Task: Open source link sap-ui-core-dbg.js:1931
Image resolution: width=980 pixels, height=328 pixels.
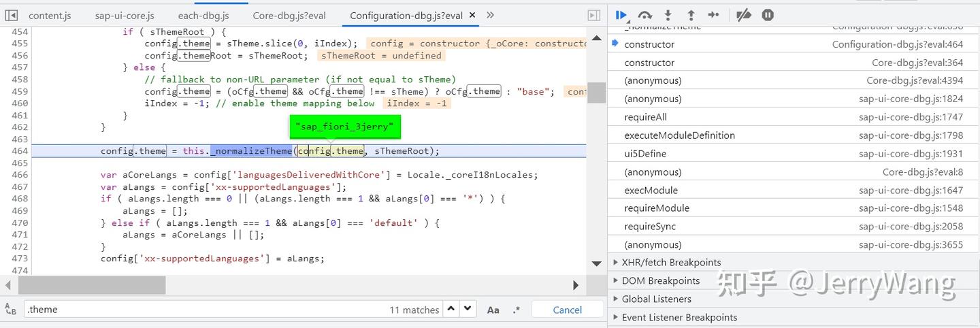Action: pyautogui.click(x=911, y=154)
